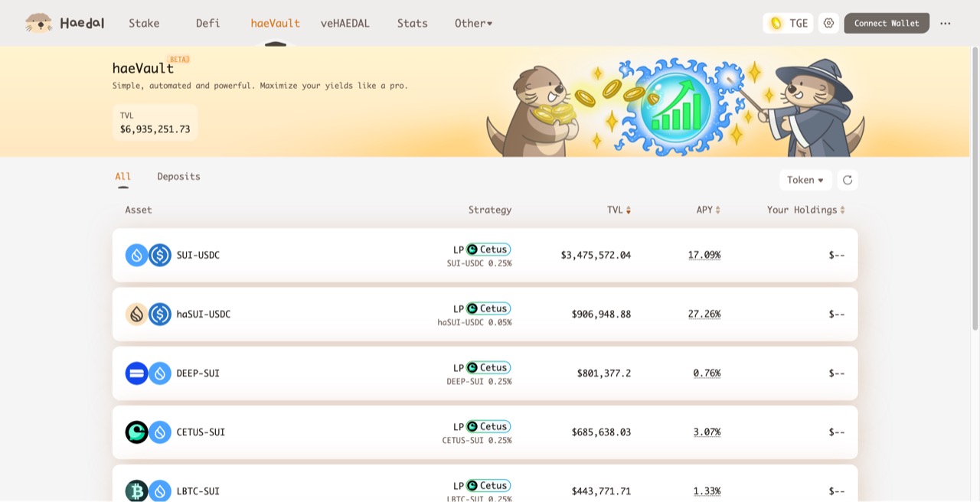Click Cetus badge in DEEP-SUI row
Image resolution: width=980 pixels, height=502 pixels.
pyautogui.click(x=488, y=367)
